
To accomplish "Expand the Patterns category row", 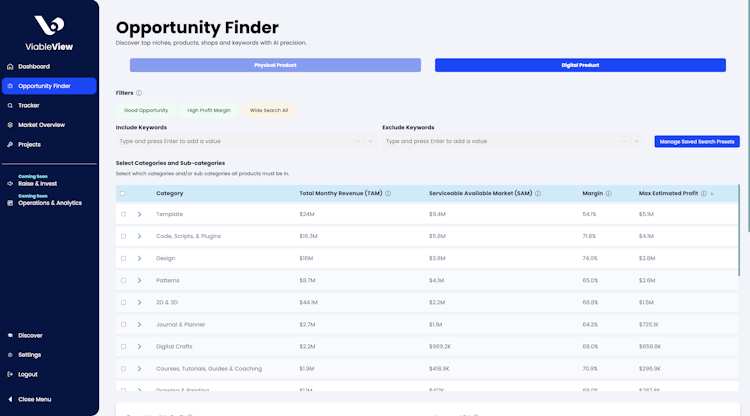I will coord(139,280).
